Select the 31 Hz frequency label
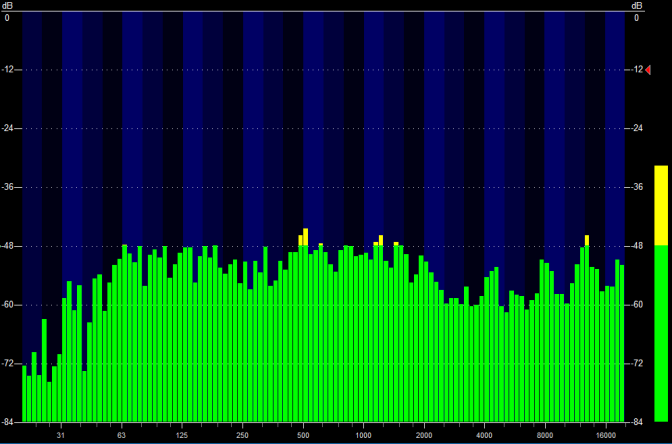 61,434
